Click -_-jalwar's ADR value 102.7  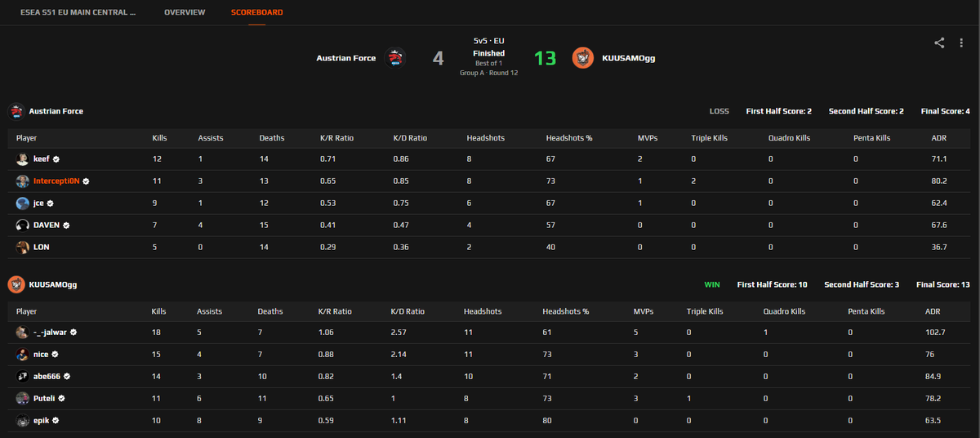tap(935, 333)
